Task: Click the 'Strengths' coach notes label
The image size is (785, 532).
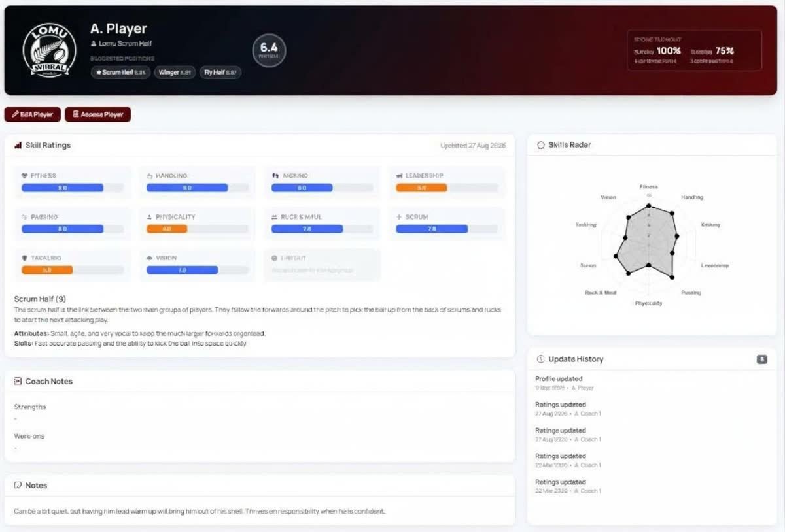Action: (x=30, y=407)
